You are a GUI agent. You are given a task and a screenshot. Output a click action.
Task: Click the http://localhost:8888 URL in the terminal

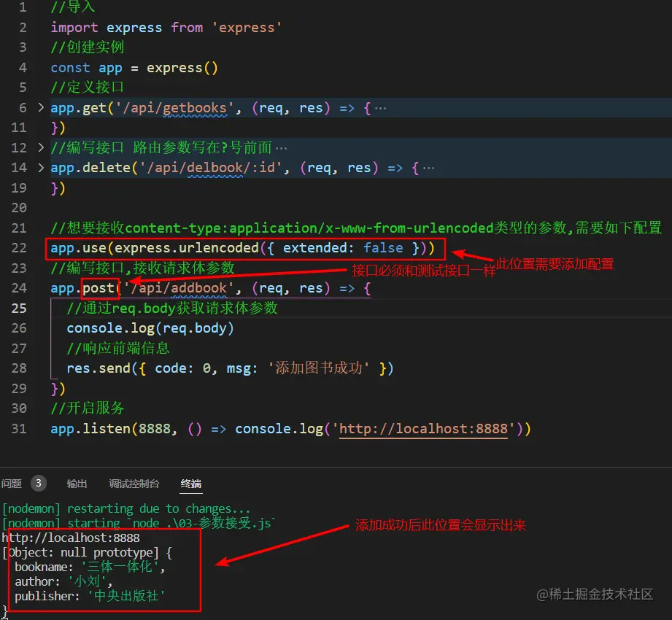coord(72,538)
